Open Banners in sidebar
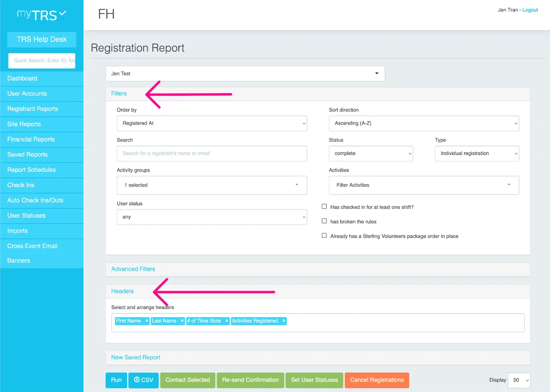 [x=42, y=261]
